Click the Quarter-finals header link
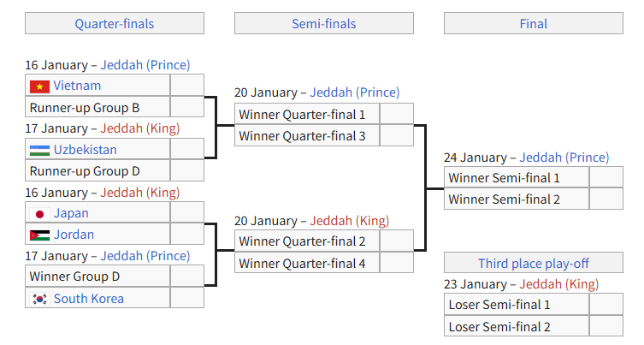The height and width of the screenshot is (345, 644). tap(115, 24)
